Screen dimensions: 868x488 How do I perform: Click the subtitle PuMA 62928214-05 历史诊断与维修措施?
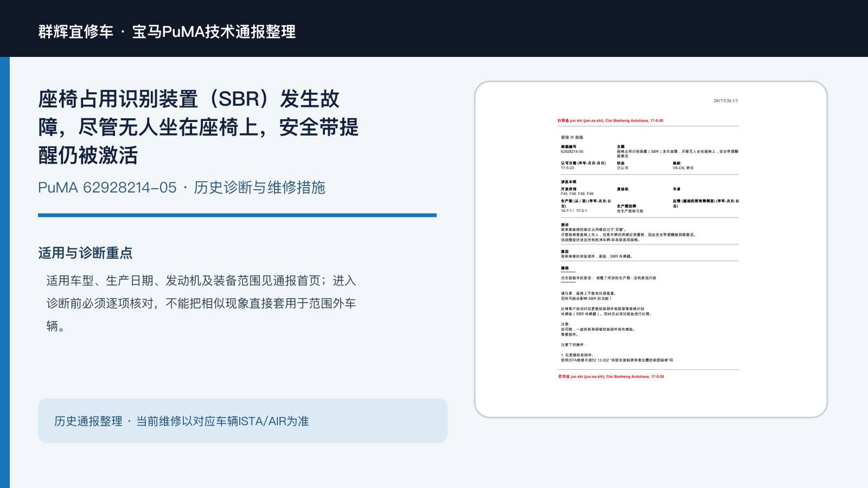point(182,188)
